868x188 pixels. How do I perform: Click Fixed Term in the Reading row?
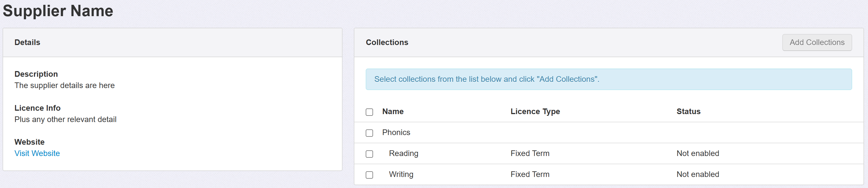pyautogui.click(x=530, y=153)
